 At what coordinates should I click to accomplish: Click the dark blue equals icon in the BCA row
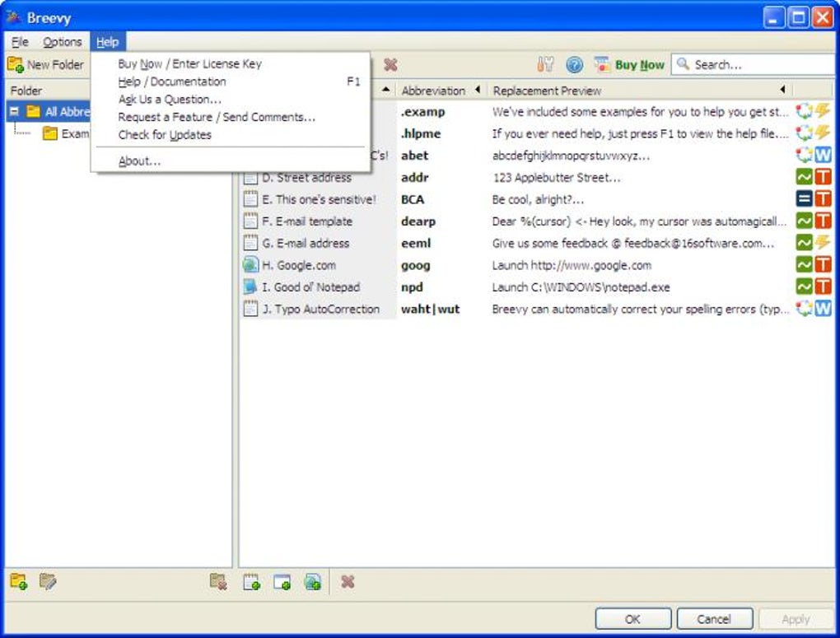(x=804, y=198)
